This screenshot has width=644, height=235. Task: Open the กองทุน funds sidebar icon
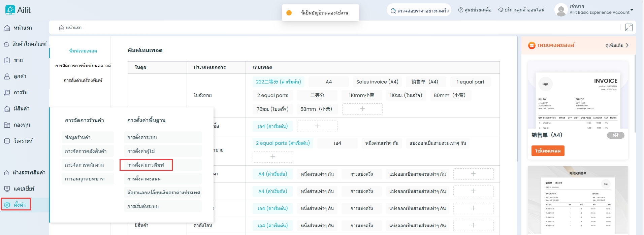pos(7,125)
